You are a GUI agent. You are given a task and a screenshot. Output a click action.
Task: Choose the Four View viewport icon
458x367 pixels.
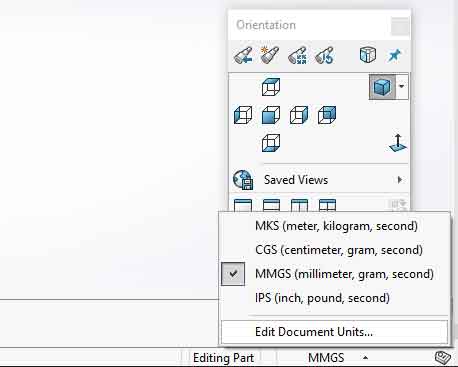click(x=327, y=205)
